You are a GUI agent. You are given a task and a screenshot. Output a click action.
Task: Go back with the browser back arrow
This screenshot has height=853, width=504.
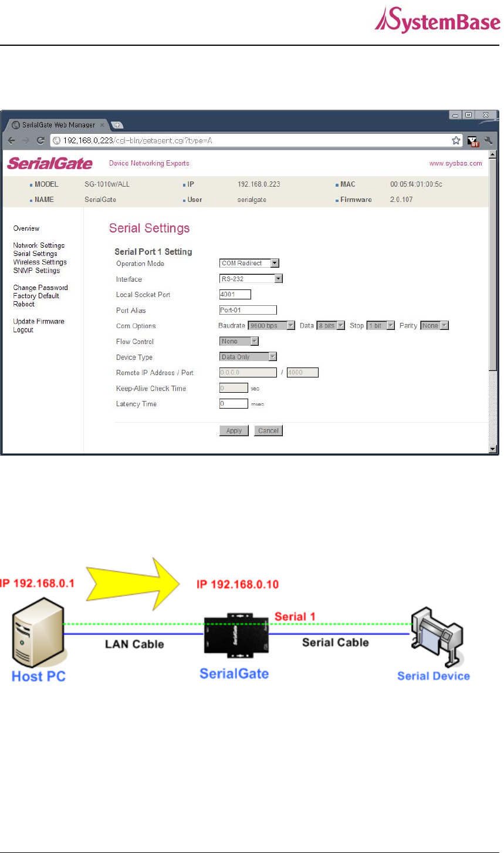click(x=12, y=140)
